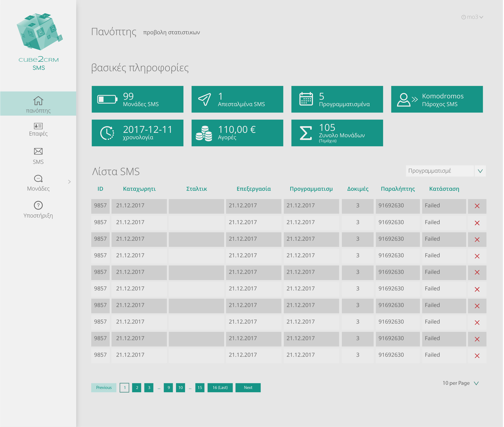The height and width of the screenshot is (427, 504).
Task: Click the Komodromos Πάροχος SMS tile
Action: (x=437, y=99)
